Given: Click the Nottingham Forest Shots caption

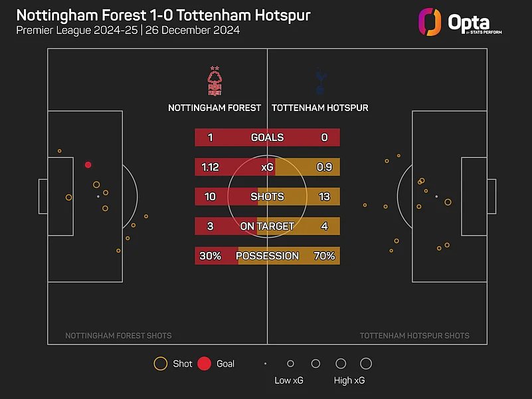Looking at the screenshot, I should (118, 336).
